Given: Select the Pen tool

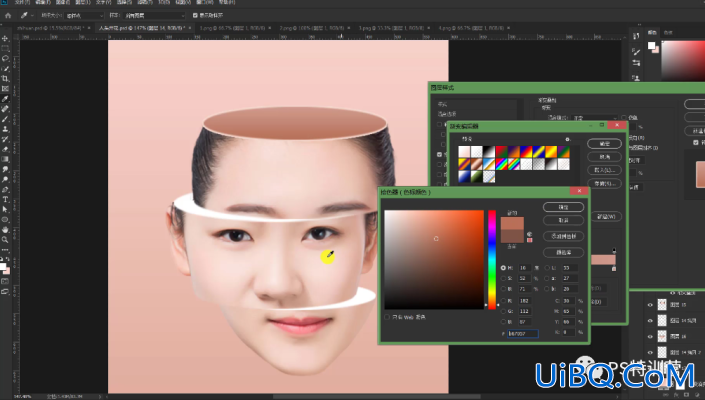Looking at the screenshot, I should [5, 189].
